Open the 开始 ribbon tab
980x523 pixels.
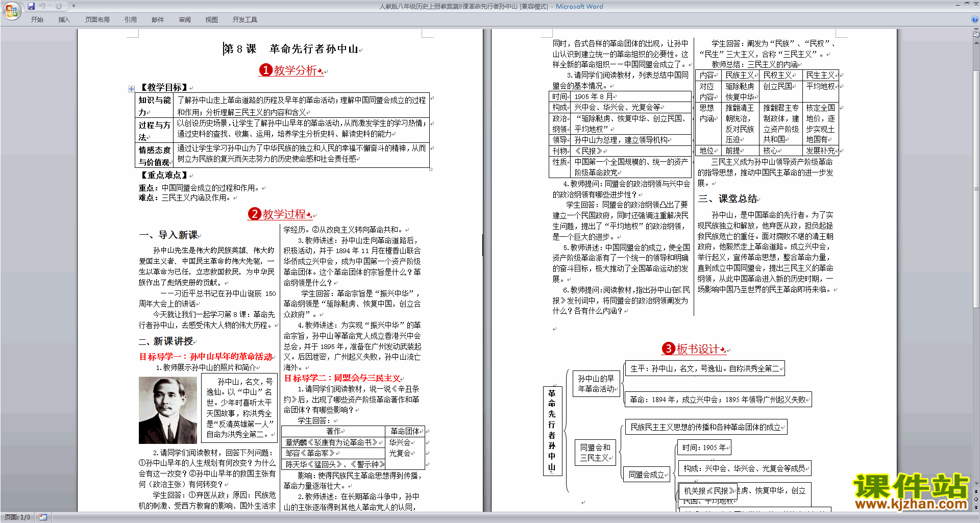click(37, 19)
